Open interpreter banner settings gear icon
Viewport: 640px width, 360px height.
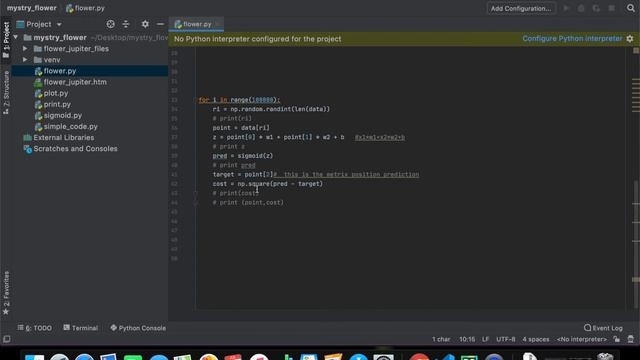[x=630, y=39]
